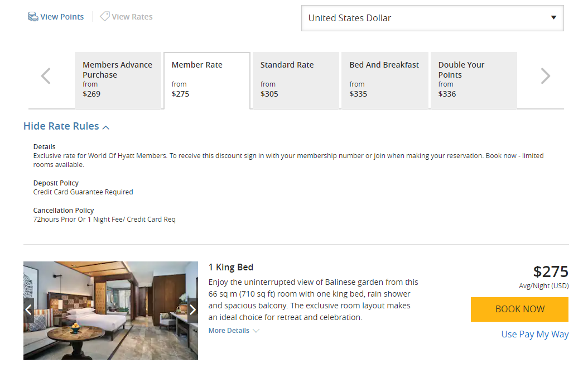Click the right arrow on the room photo carousel
The height and width of the screenshot is (367, 588).
pyautogui.click(x=192, y=309)
